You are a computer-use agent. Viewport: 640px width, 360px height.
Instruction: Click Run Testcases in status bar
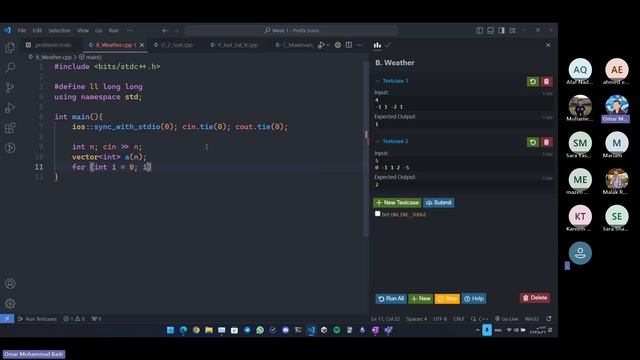[37, 319]
